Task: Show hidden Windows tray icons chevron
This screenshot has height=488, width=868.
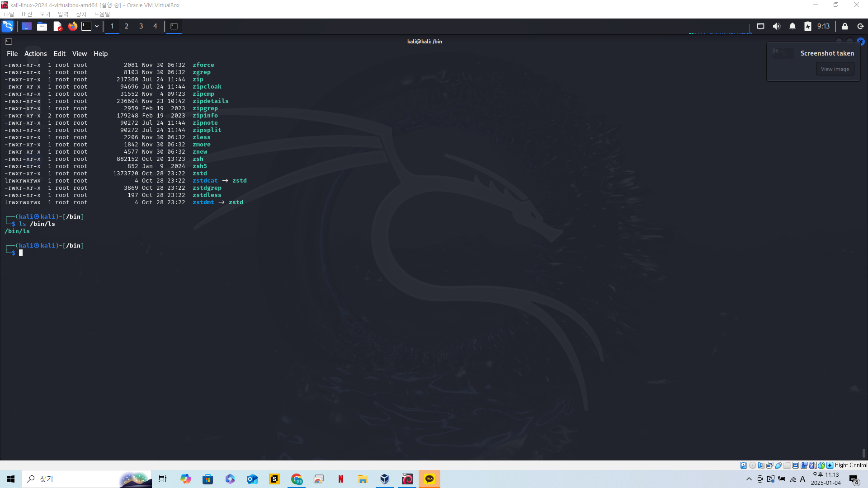Action: 749,479
